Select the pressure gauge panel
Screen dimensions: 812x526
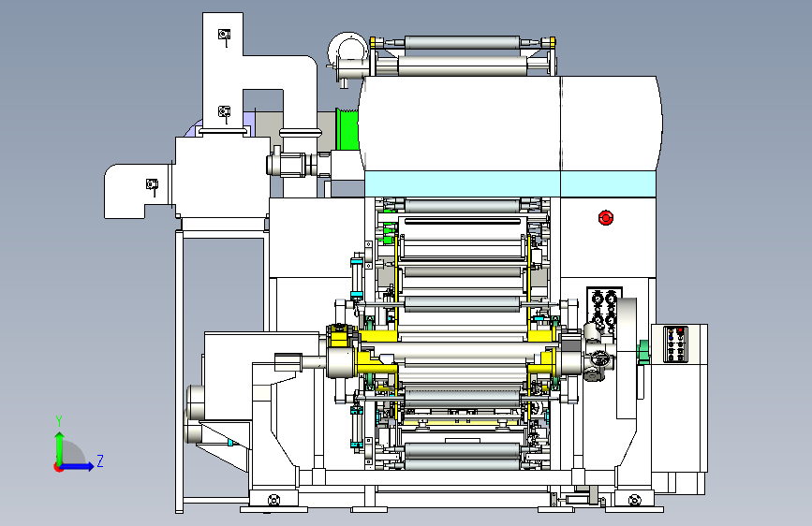pos(604,313)
